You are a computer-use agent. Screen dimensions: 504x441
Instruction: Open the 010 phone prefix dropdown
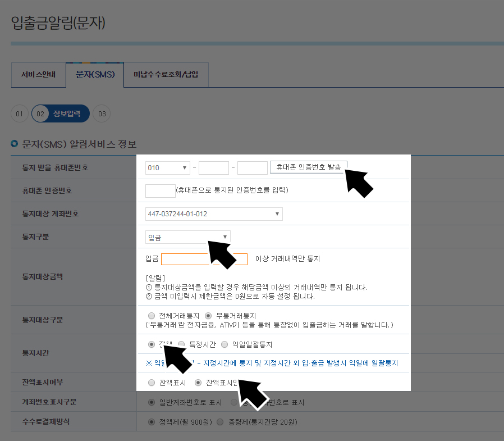tap(167, 167)
